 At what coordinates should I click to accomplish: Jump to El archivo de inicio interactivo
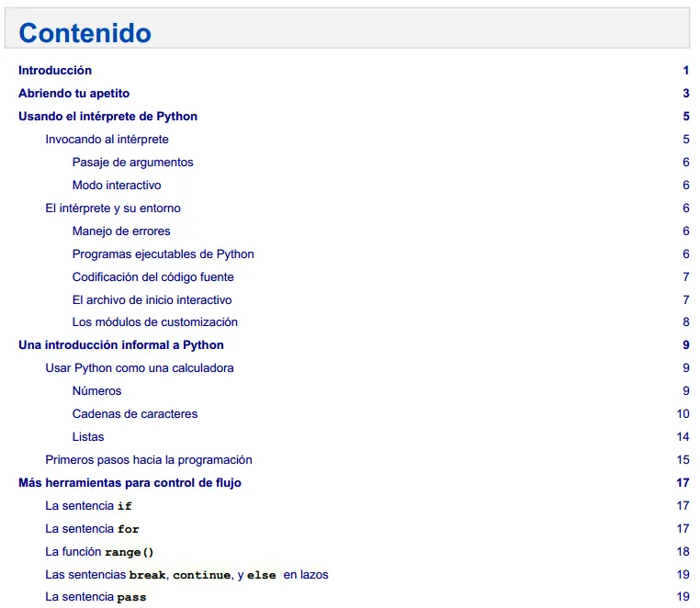tap(152, 300)
